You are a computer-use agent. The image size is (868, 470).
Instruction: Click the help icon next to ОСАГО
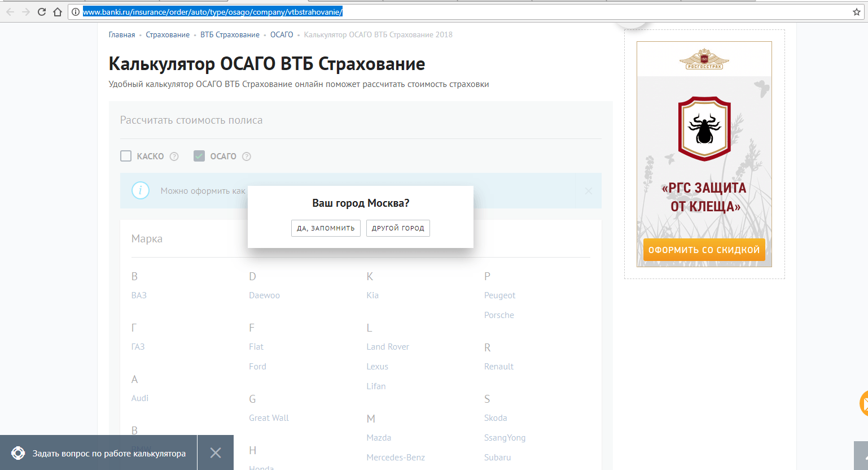(247, 156)
